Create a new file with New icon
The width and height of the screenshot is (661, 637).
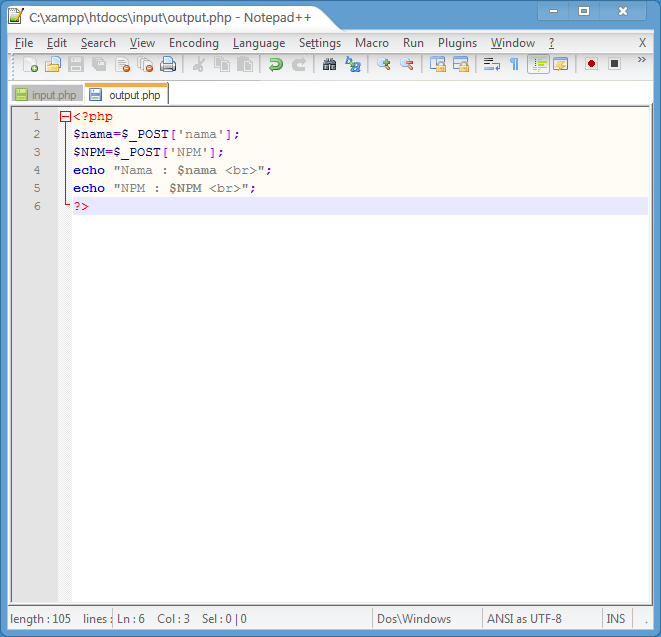[x=30, y=65]
